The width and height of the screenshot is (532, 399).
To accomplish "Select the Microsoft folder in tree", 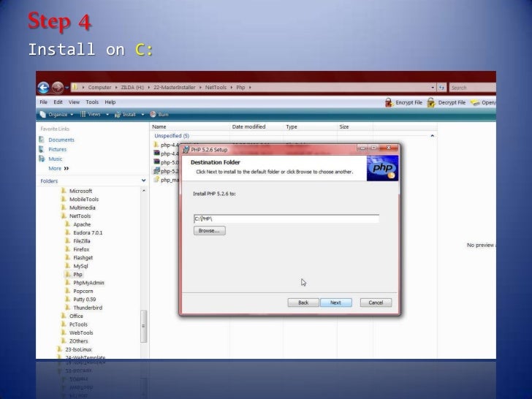I will (x=80, y=191).
